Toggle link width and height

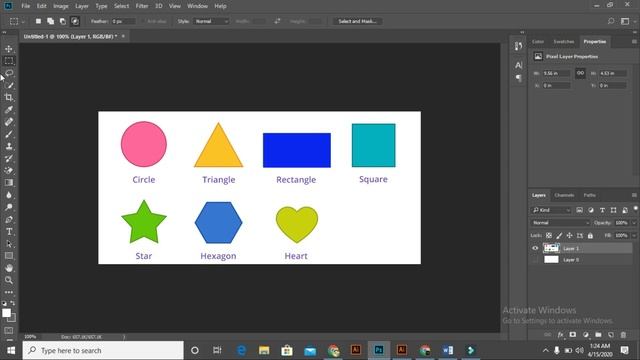580,73
